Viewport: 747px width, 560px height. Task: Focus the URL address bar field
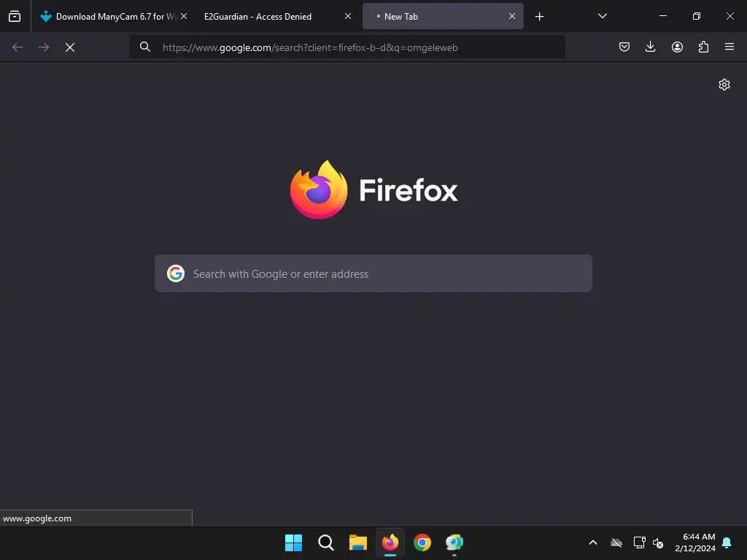click(x=347, y=47)
